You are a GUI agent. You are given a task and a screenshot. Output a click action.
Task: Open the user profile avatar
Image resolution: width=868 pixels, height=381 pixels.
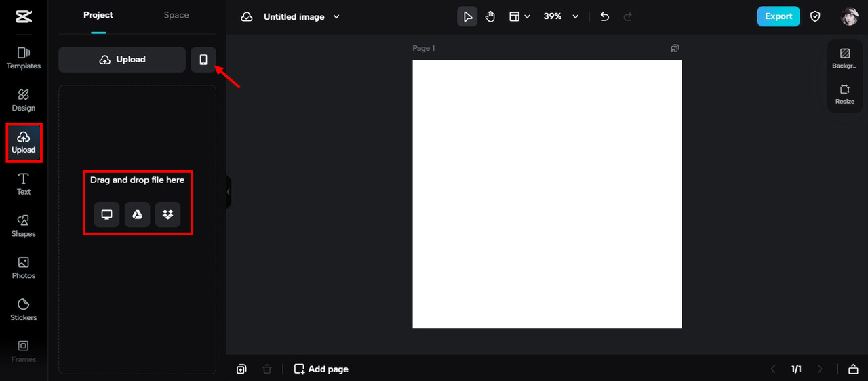[850, 16]
